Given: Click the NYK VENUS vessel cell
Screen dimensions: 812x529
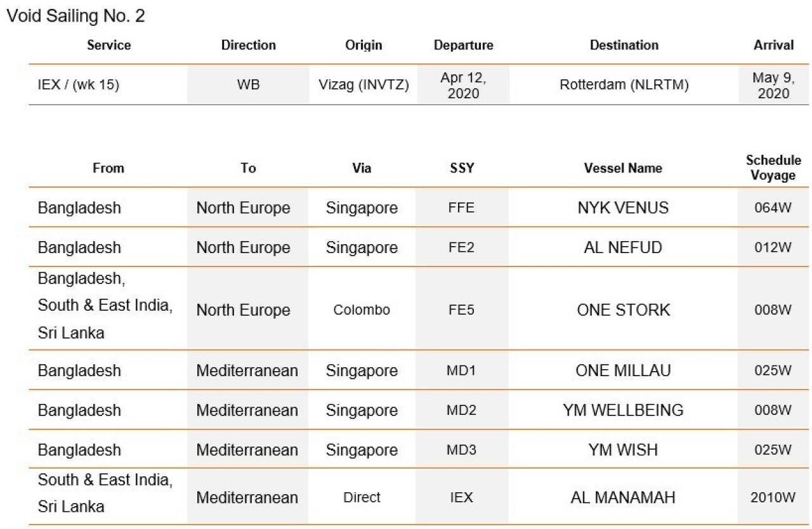Looking at the screenshot, I should 623,207.
